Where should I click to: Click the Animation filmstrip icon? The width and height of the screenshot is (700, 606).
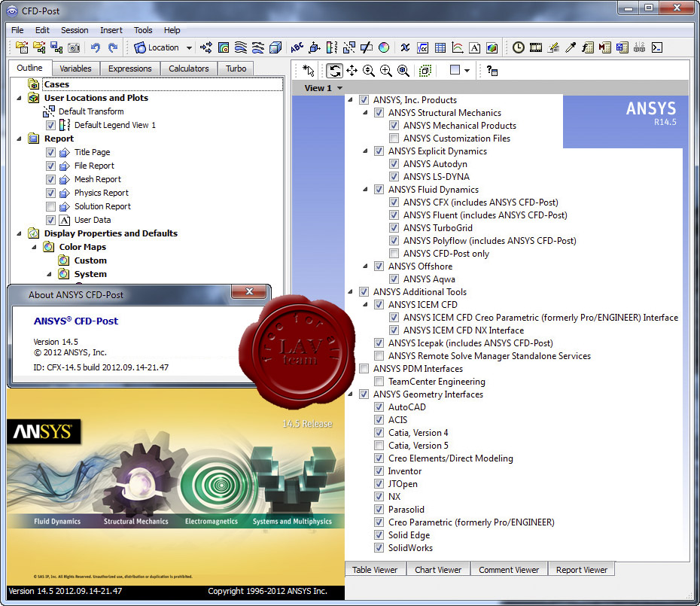[536, 47]
